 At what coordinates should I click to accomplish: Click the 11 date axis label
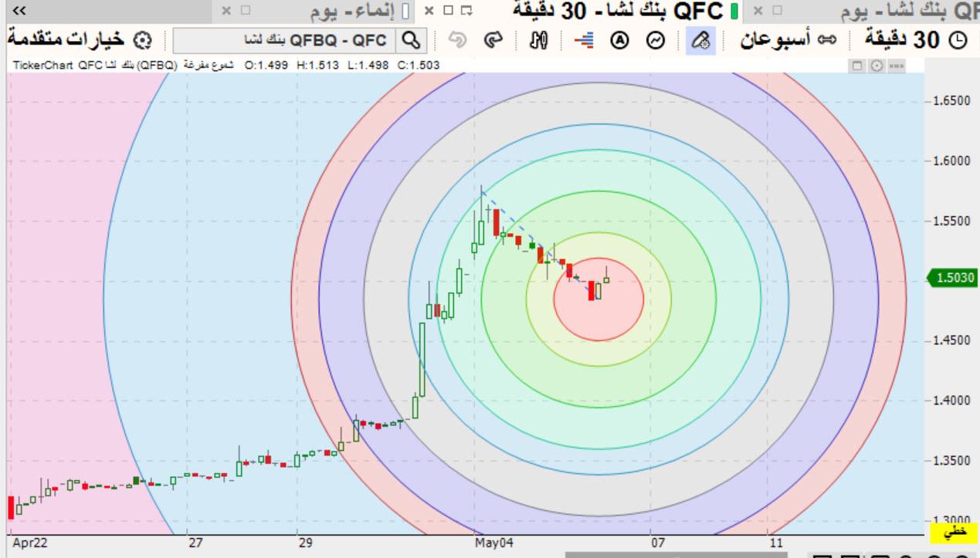coord(776,543)
